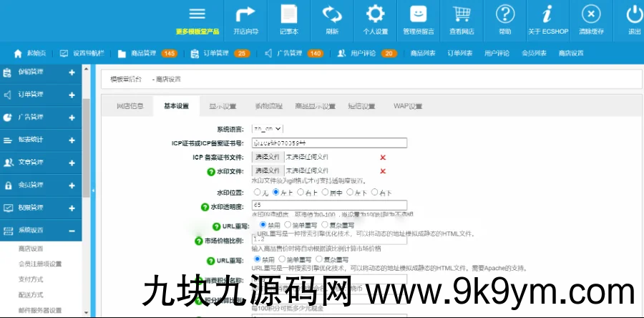This screenshot has width=644, height=318.
Task: Select 居中 watermark position radio
Action: point(323,193)
